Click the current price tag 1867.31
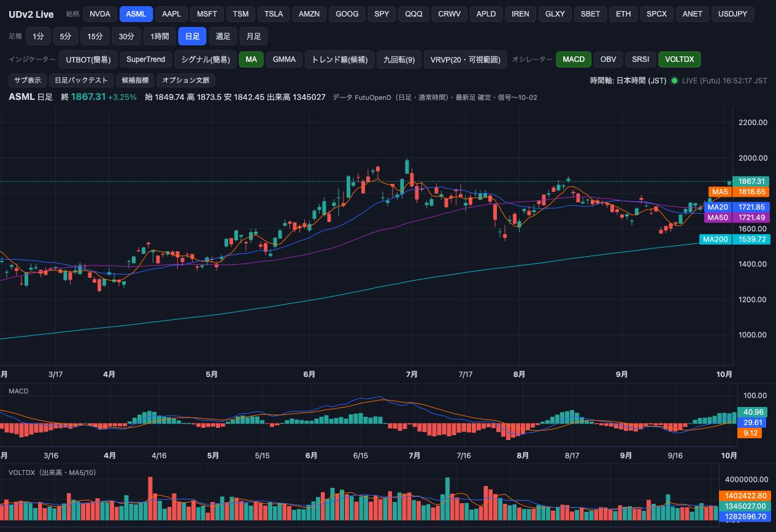This screenshot has width=776, height=532. click(x=751, y=181)
